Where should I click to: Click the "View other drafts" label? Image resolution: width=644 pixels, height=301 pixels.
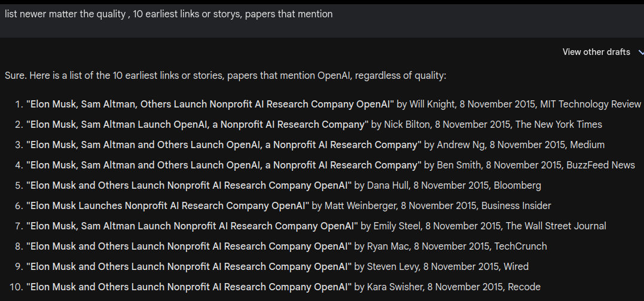pos(596,52)
